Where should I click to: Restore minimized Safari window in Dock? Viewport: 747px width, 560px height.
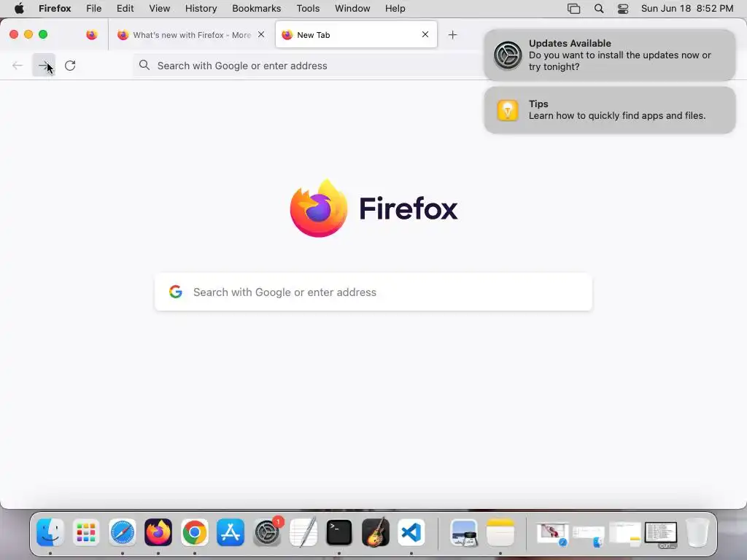pyautogui.click(x=552, y=534)
